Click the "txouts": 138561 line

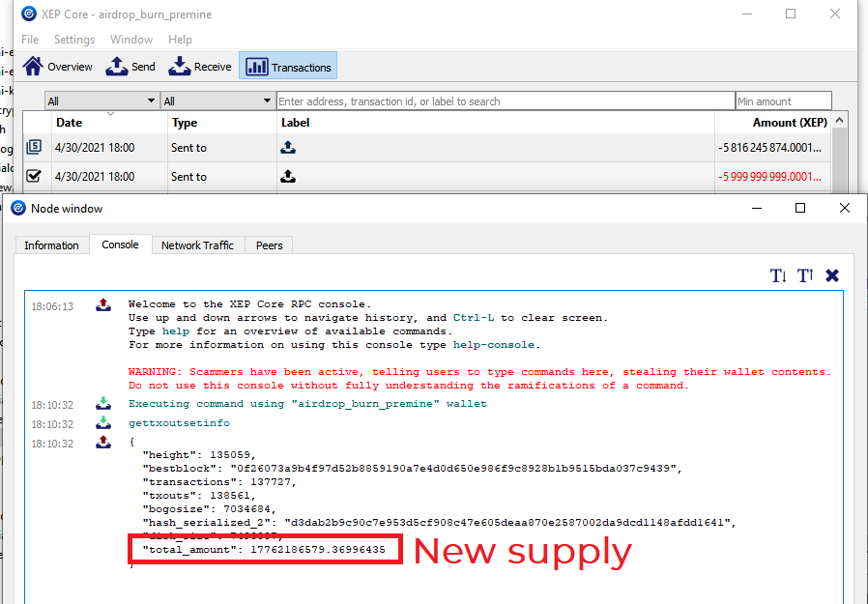(199, 496)
